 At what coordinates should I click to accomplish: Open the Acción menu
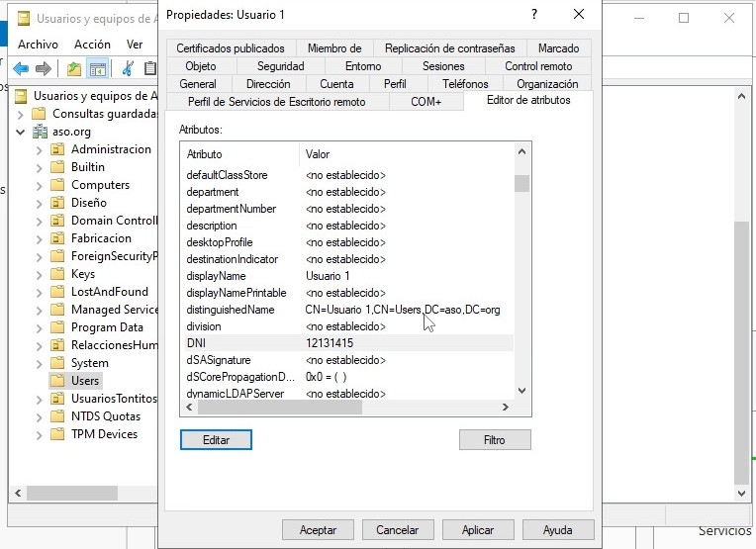pyautogui.click(x=92, y=45)
